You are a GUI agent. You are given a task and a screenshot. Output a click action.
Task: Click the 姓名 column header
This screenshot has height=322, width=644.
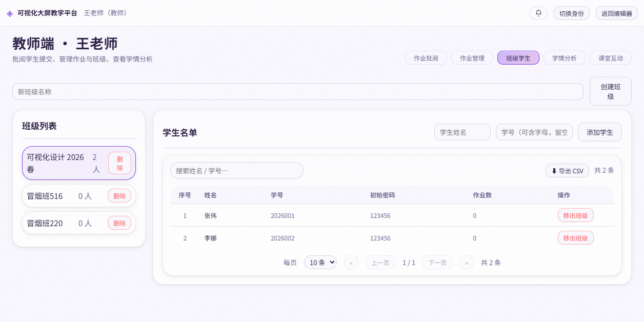coord(211,195)
